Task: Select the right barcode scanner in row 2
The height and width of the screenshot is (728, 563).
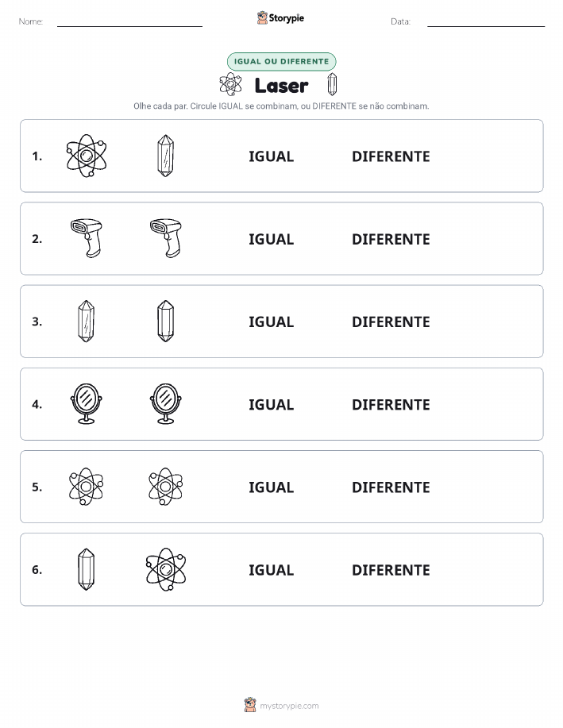Action: point(166,238)
